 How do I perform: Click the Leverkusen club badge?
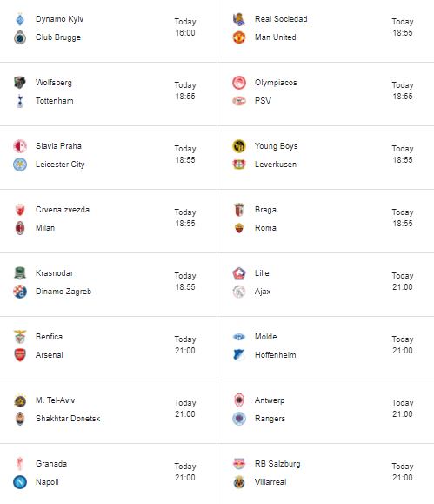pos(239,165)
